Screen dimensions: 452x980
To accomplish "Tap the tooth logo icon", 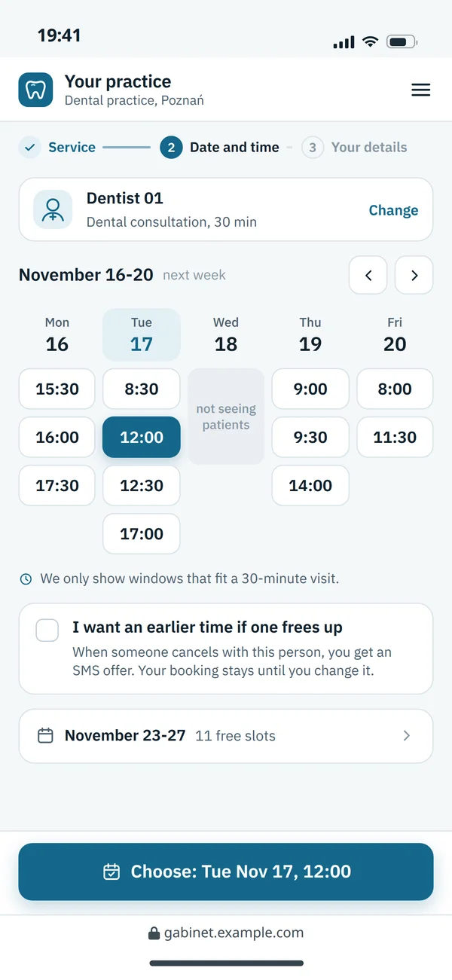I will (35, 90).
